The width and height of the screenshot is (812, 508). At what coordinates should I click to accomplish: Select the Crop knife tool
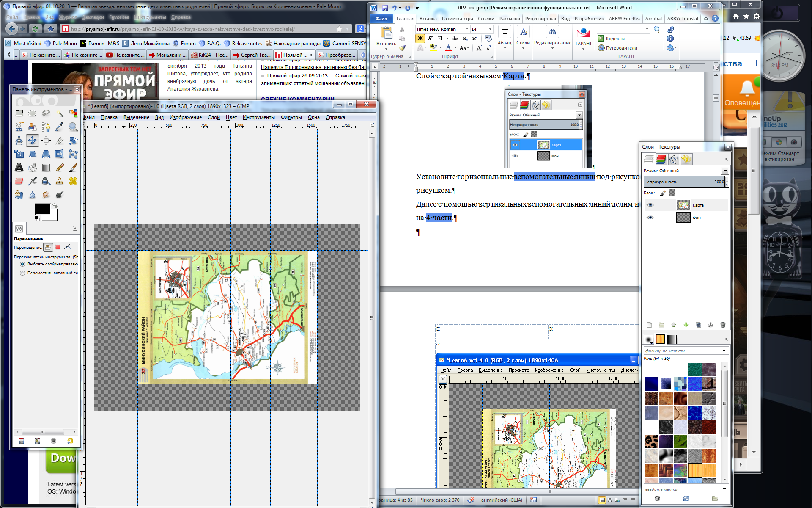(x=60, y=141)
